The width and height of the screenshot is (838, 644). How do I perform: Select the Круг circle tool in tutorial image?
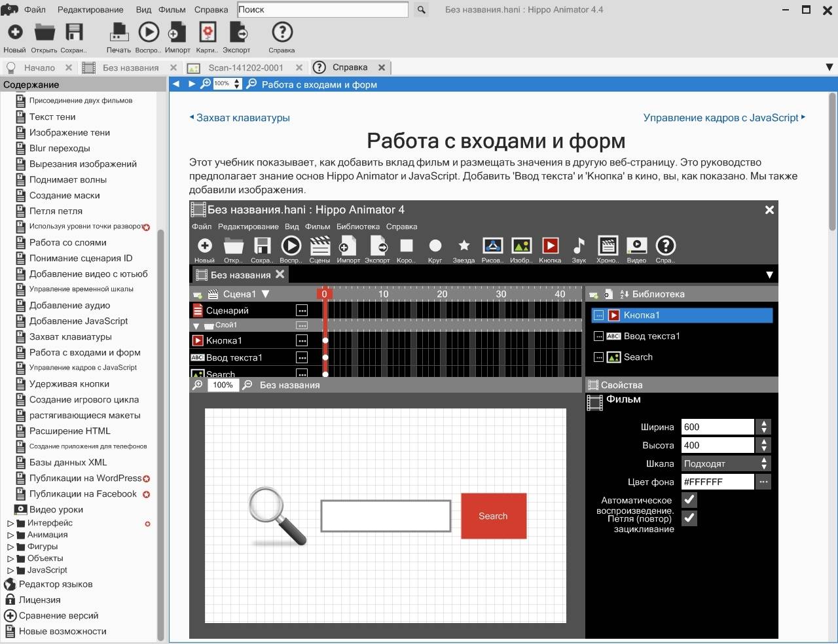pyautogui.click(x=435, y=245)
